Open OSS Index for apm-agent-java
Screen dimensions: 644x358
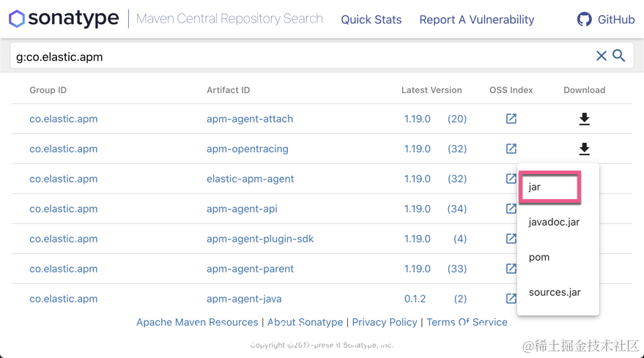[511, 299]
